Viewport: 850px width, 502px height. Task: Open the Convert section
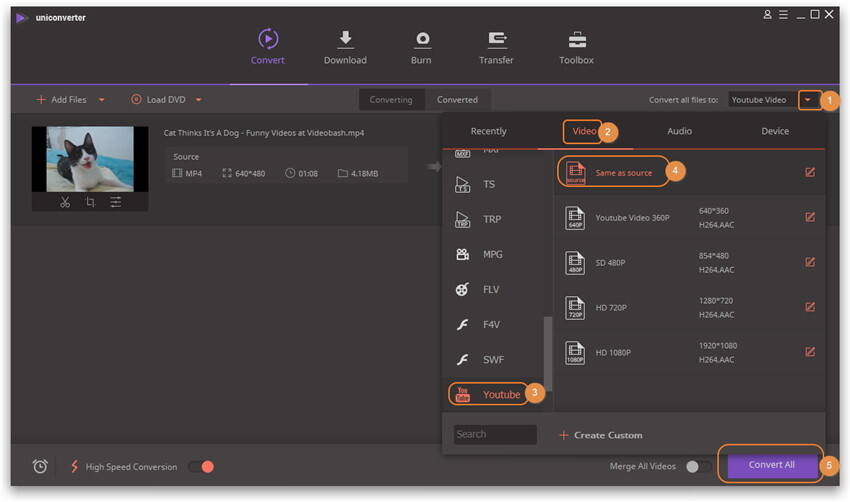[268, 47]
